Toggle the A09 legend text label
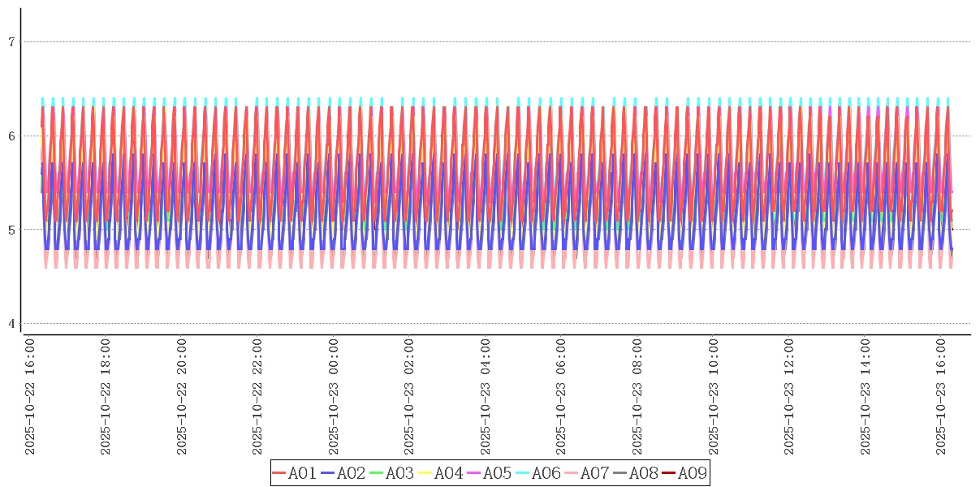The width and height of the screenshot is (980, 487). coord(692,473)
